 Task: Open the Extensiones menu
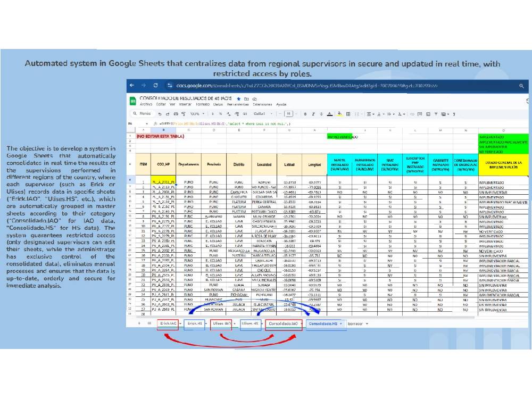point(262,104)
